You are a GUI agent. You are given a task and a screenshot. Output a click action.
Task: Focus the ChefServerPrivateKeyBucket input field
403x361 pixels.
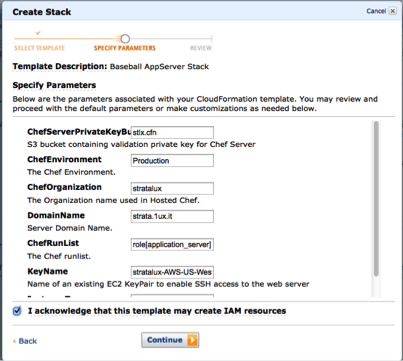[x=172, y=132]
